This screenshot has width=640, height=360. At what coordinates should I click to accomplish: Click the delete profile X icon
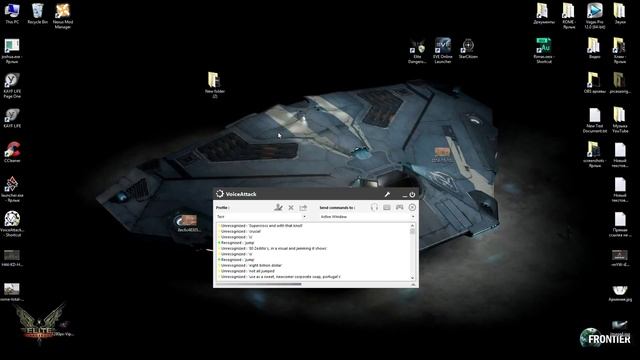(x=291, y=208)
